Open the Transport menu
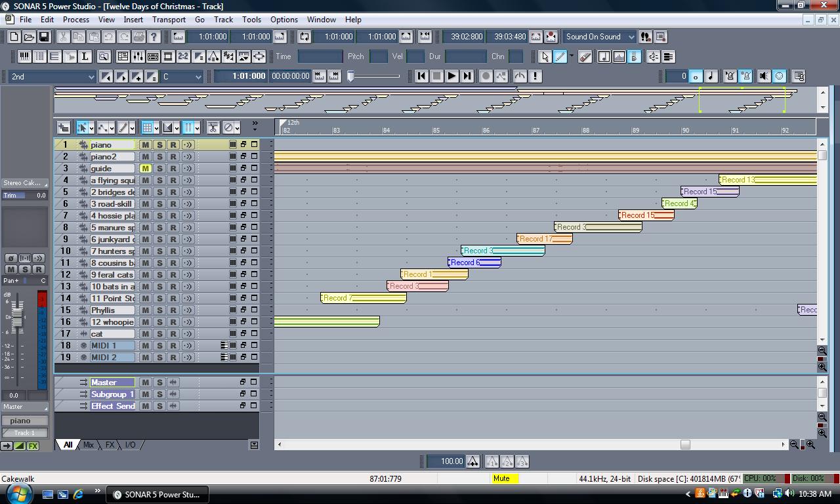The width and height of the screenshot is (840, 504). coord(169,20)
